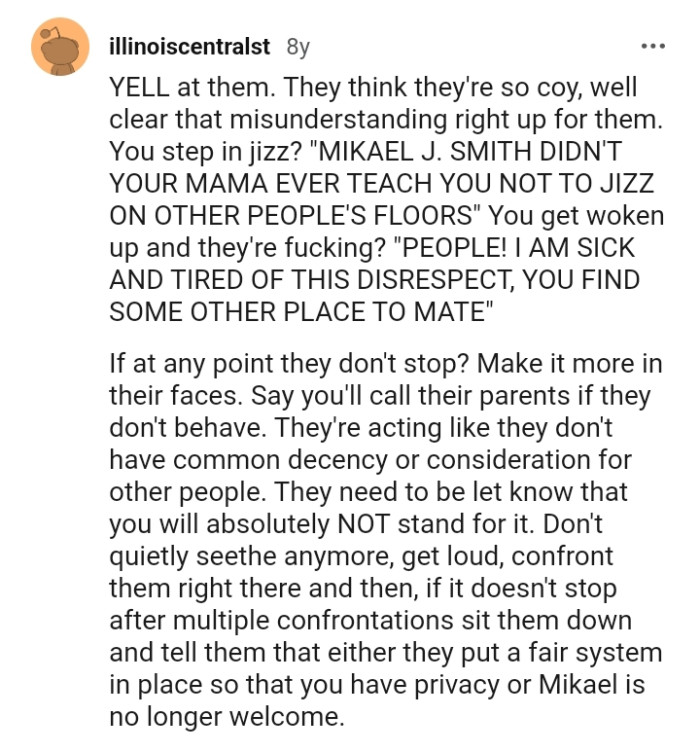Click the text 'quietly seethe anymore, get loud'
700x752 pixels.
(300, 557)
